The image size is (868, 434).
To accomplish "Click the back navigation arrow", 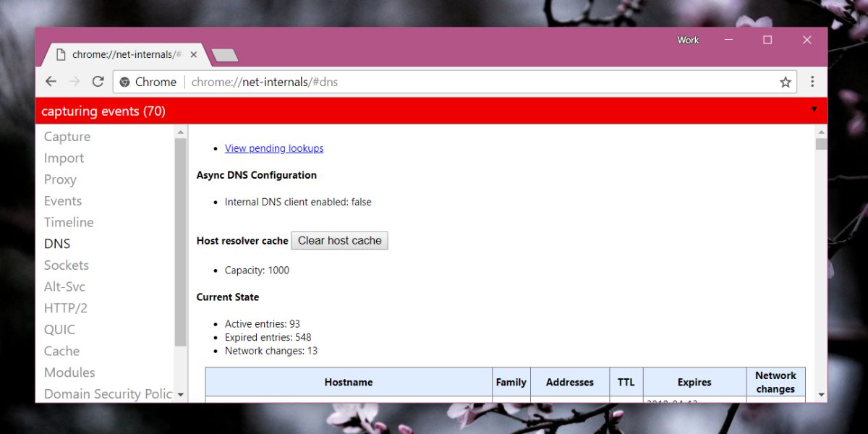I will pos(51,81).
